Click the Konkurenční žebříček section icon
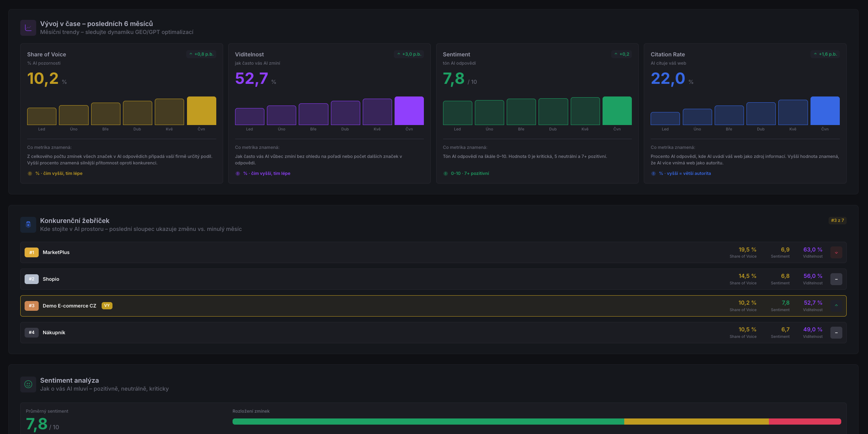 click(28, 224)
